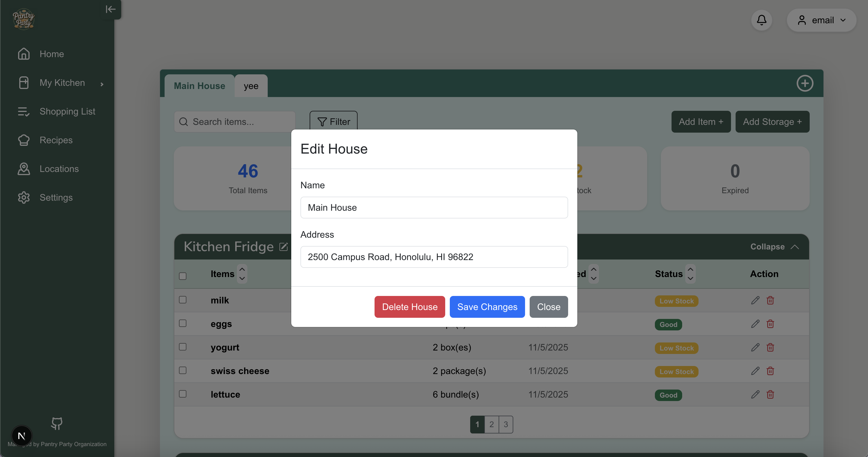868x457 pixels.
Task: Click the Address input field
Action: click(434, 257)
